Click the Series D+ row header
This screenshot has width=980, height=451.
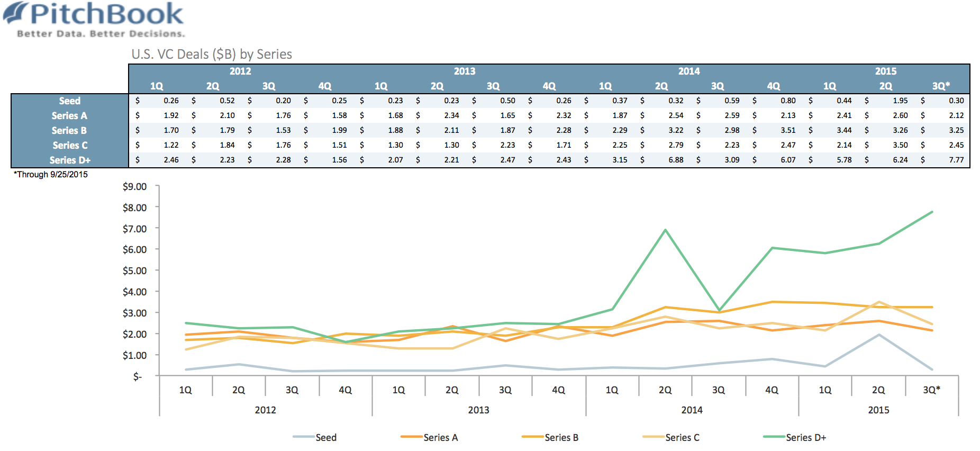70,160
